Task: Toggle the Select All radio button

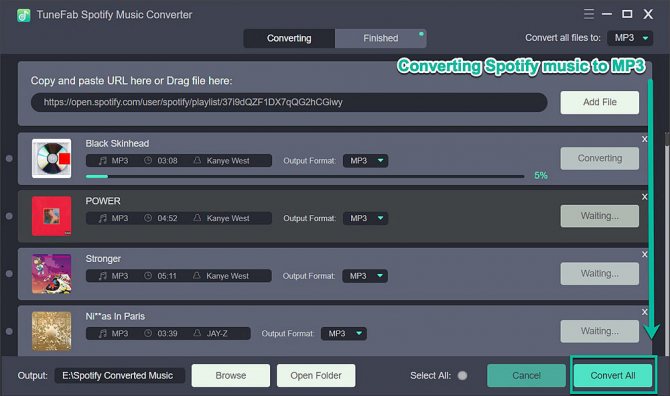Action: [462, 375]
